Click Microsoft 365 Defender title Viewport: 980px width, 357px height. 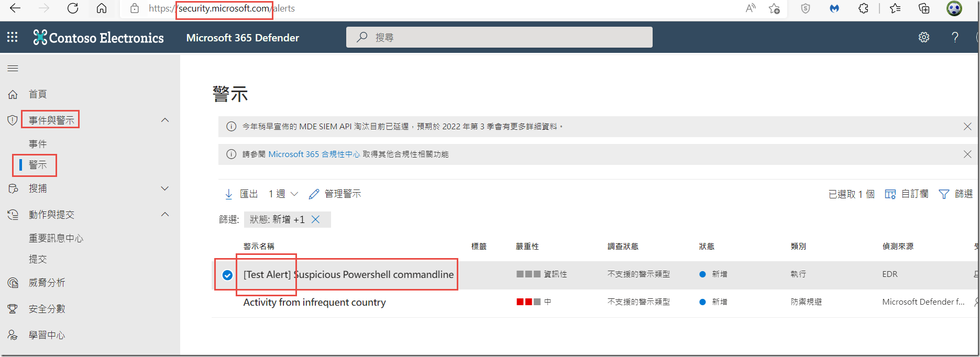(x=243, y=38)
